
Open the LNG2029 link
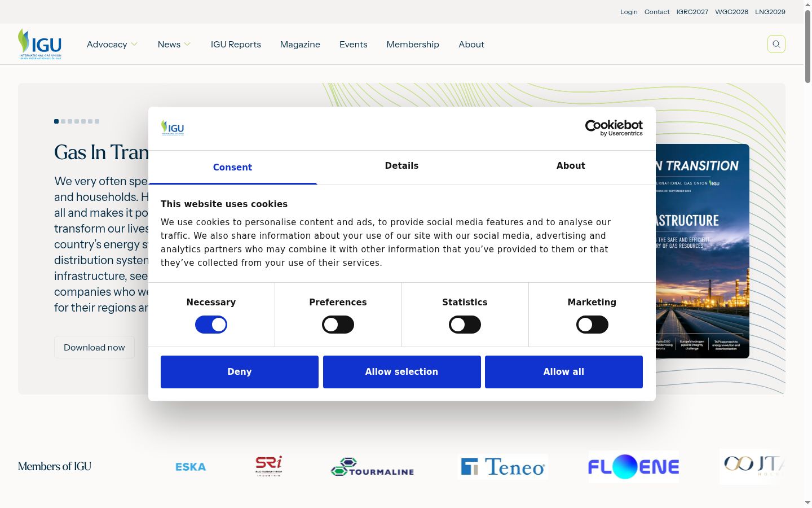click(x=770, y=12)
